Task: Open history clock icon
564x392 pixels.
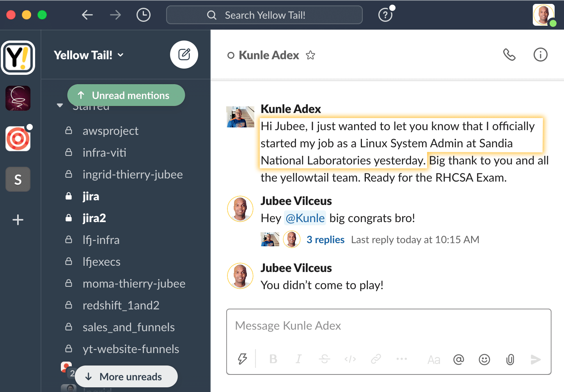Action: click(x=144, y=15)
